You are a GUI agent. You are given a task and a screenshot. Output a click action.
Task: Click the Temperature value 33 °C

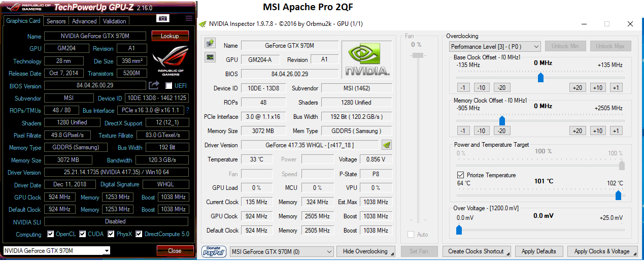coord(257,159)
